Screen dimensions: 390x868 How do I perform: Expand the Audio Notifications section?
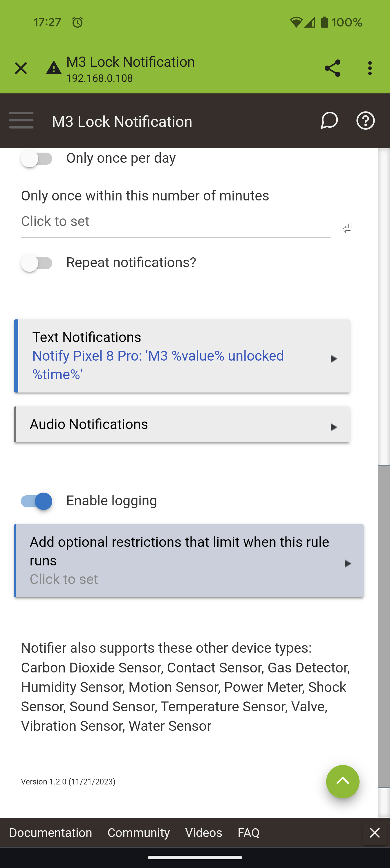click(x=182, y=424)
